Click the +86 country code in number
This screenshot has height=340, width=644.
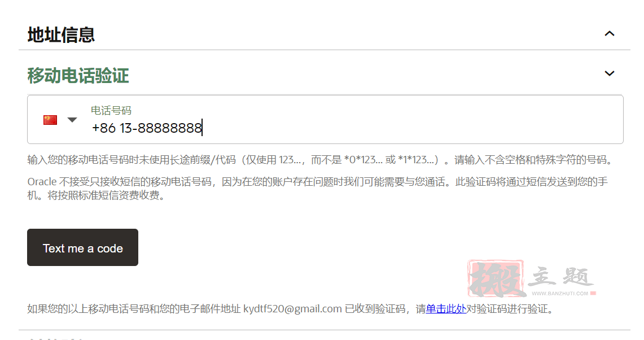pyautogui.click(x=103, y=128)
